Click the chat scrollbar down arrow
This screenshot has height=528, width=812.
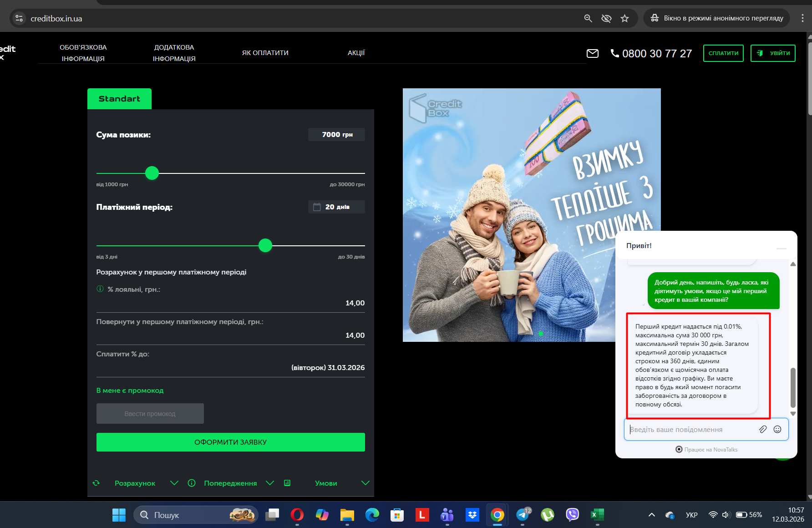coord(793,414)
